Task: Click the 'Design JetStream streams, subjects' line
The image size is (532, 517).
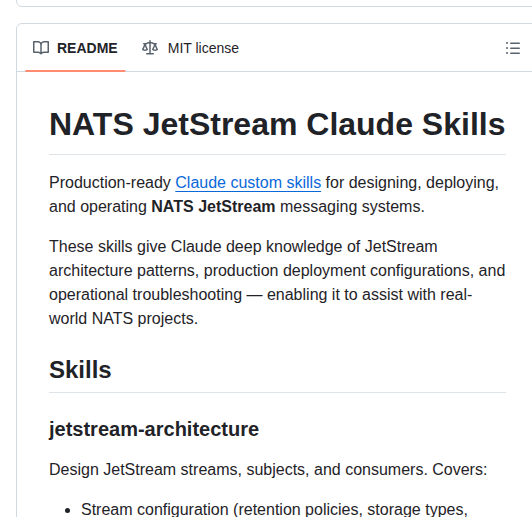Action: click(x=268, y=470)
